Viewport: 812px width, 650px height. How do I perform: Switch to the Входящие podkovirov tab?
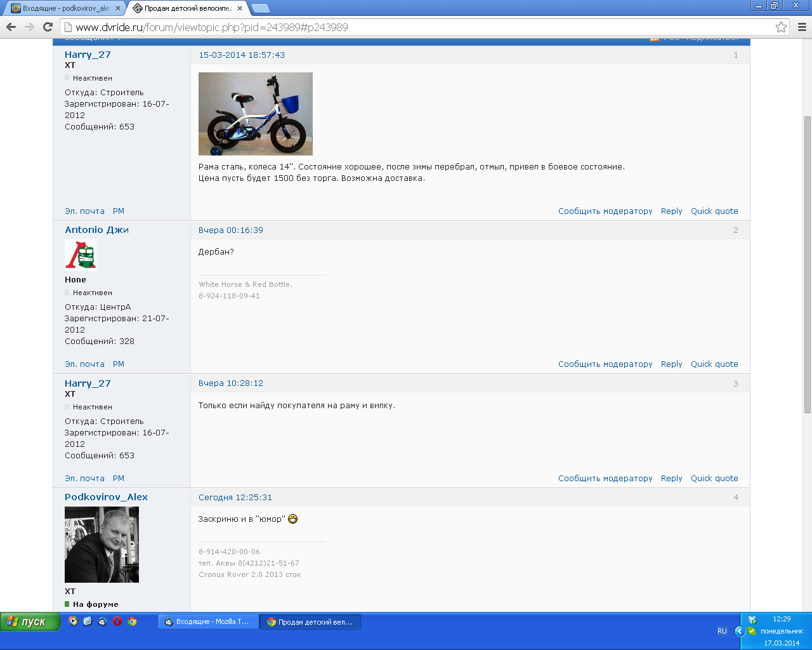tap(65, 8)
